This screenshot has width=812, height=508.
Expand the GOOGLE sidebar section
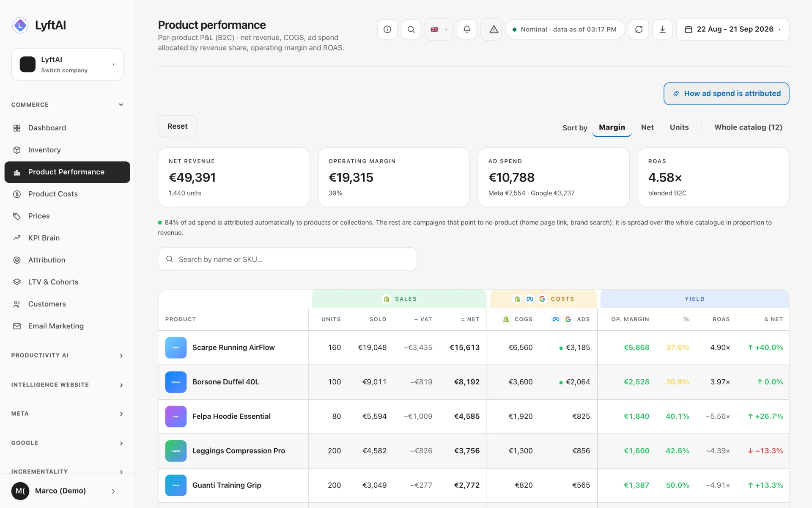(67, 443)
